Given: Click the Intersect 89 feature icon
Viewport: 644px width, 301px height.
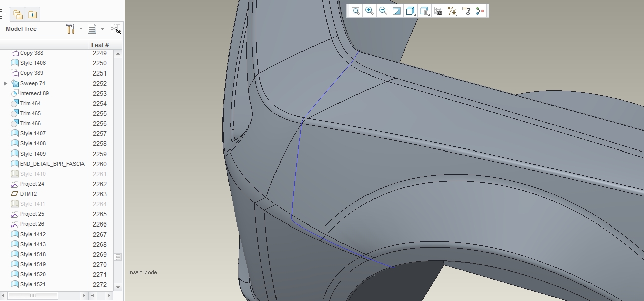Looking at the screenshot, I should coord(15,93).
